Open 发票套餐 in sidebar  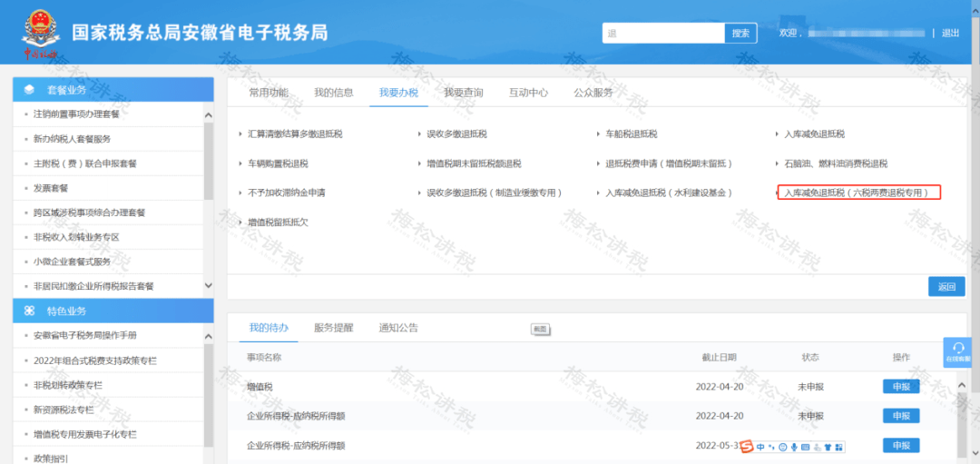[50, 188]
